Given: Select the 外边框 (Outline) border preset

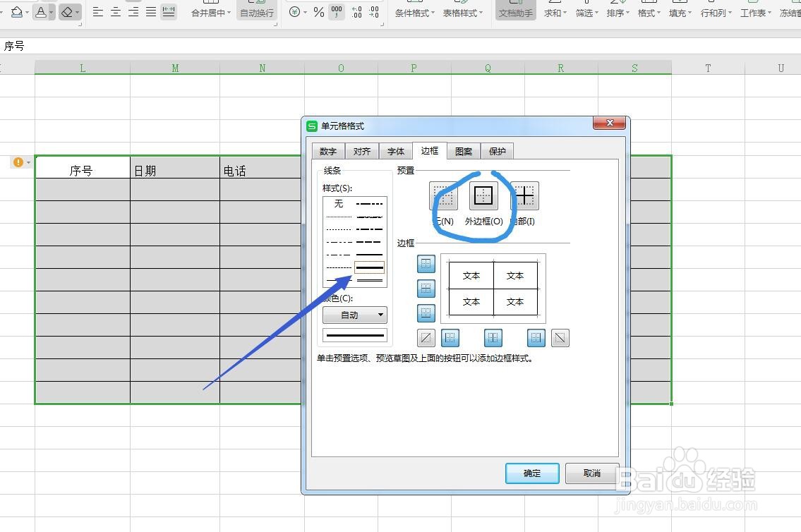Looking at the screenshot, I should tap(483, 196).
